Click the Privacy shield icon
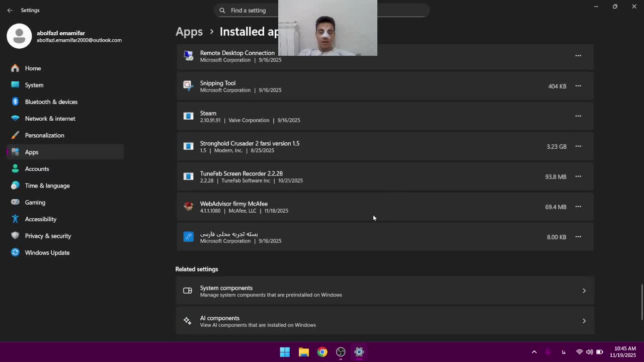Image resolution: width=644 pixels, height=362 pixels. 15,236
